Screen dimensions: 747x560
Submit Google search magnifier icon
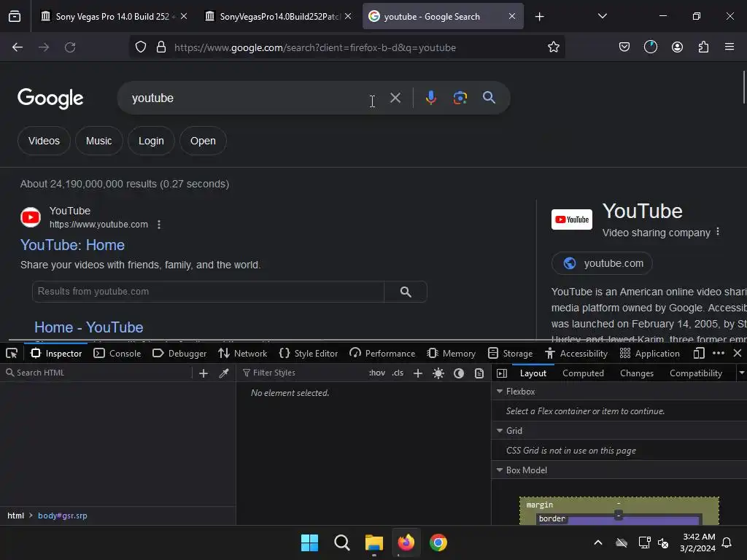[489, 98]
